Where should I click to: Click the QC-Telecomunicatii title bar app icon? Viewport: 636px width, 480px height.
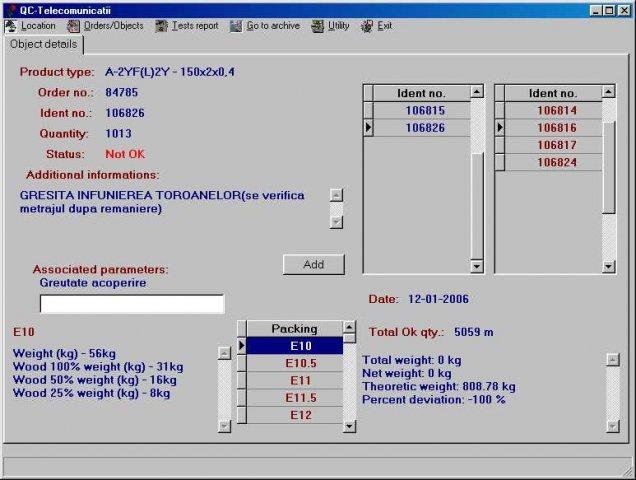(x=12, y=10)
